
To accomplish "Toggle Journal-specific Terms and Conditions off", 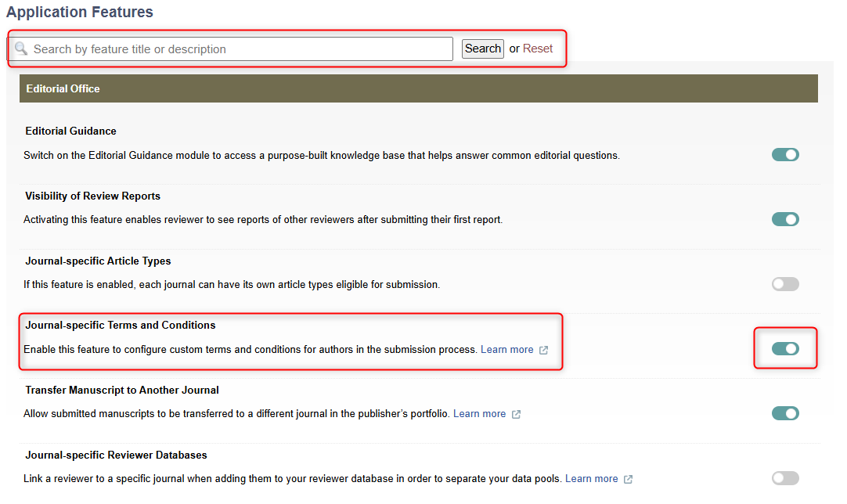I will point(785,349).
